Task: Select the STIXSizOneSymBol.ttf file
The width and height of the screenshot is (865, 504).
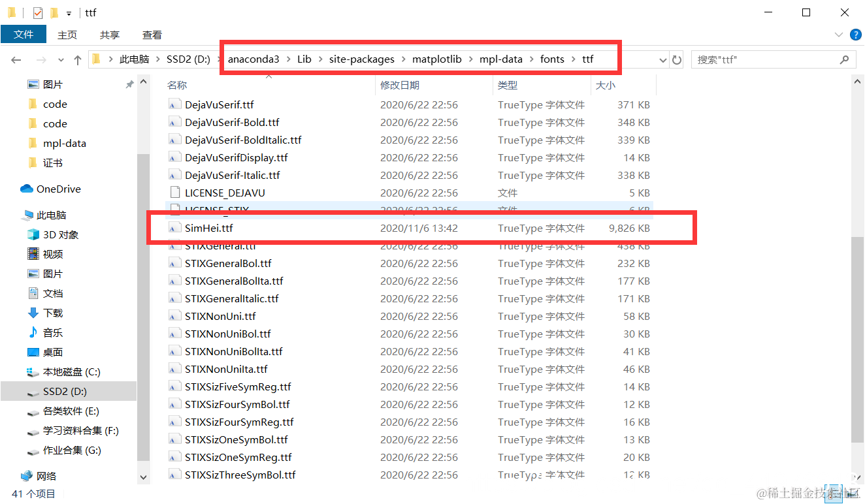Action: point(237,439)
